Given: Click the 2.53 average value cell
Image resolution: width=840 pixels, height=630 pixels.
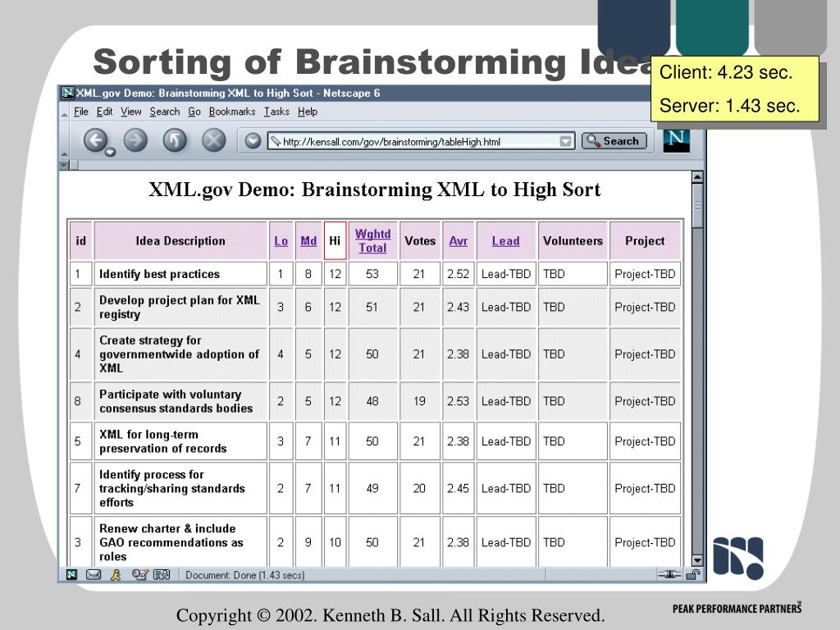Looking at the screenshot, I should point(458,401).
